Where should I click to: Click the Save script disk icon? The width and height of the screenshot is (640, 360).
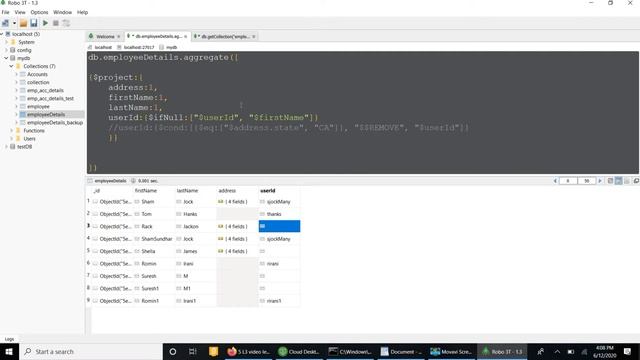[33, 23]
